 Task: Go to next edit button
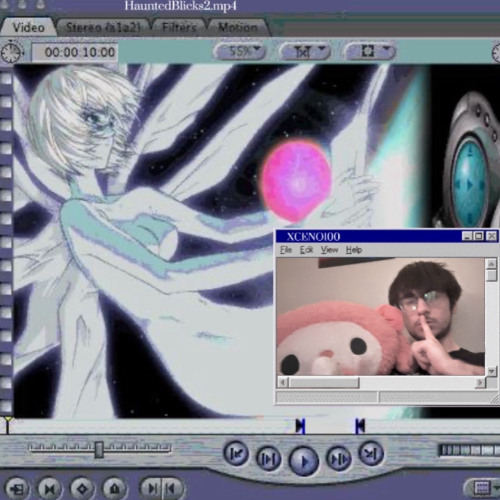(x=371, y=453)
